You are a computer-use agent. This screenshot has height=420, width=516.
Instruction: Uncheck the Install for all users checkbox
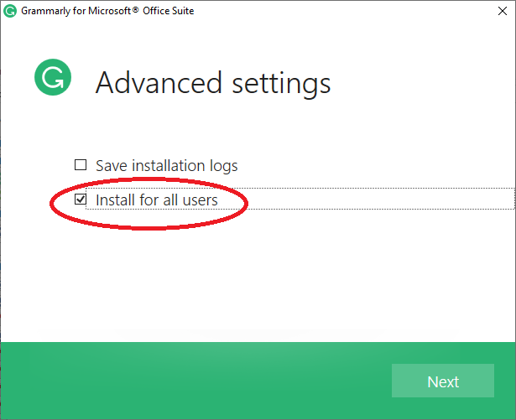tap(81, 200)
